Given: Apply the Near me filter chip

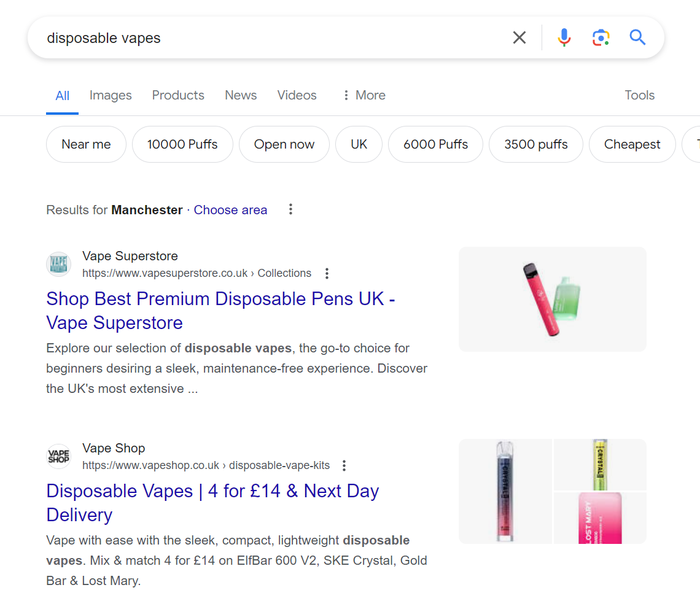Looking at the screenshot, I should (86, 144).
